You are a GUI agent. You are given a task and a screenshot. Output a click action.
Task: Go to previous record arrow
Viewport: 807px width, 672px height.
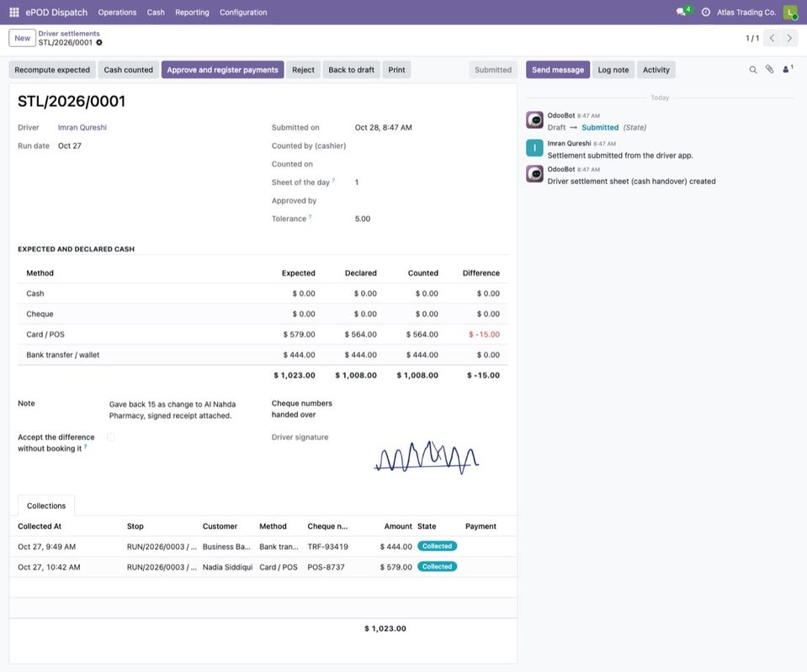pyautogui.click(x=772, y=38)
